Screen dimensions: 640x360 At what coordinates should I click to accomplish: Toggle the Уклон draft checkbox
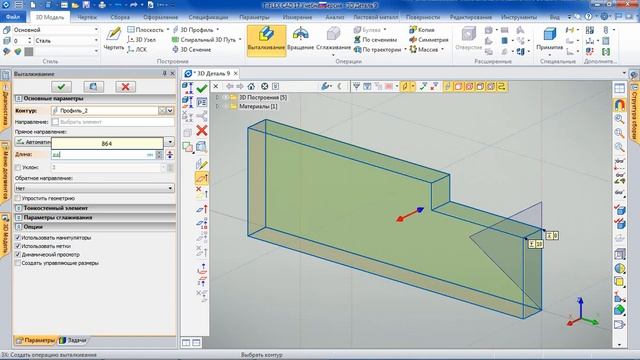coord(18,167)
